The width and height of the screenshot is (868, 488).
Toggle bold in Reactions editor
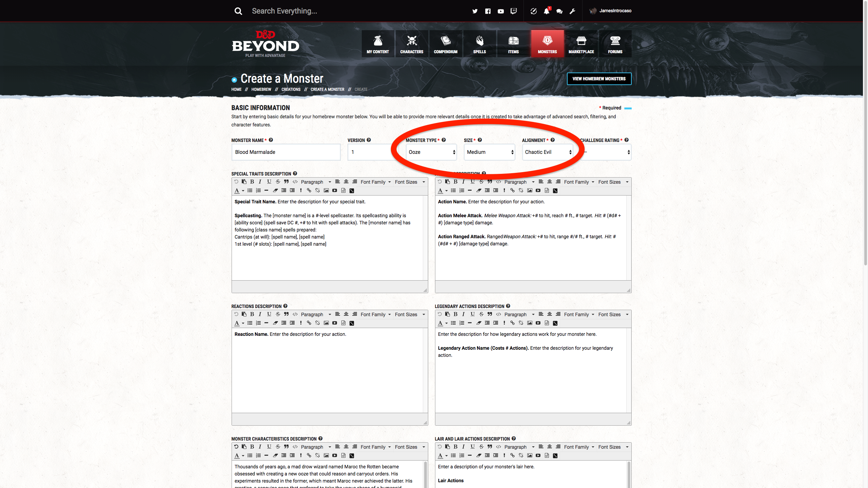[252, 314]
